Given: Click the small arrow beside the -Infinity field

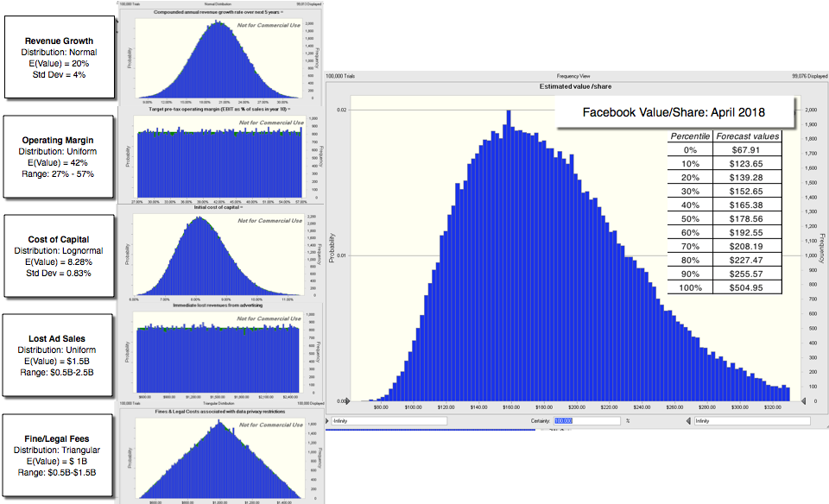Looking at the screenshot, I should pos(327,421).
